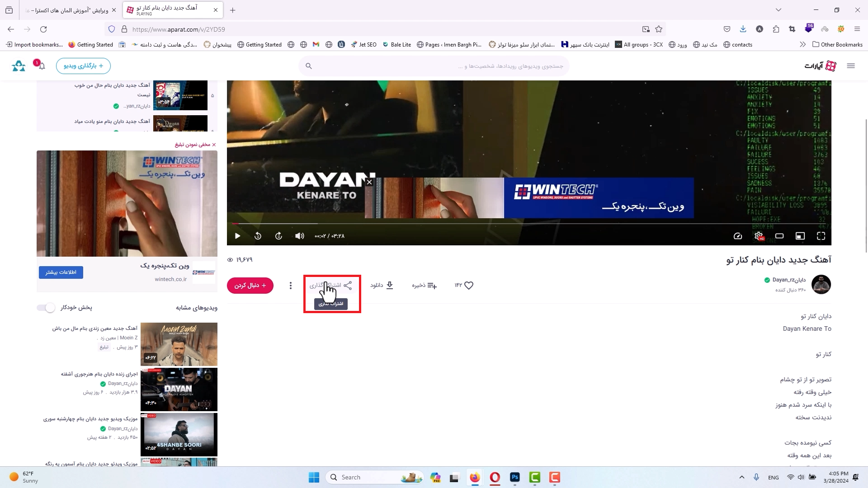Open Windows Start menu
The image size is (868, 488).
click(314, 477)
